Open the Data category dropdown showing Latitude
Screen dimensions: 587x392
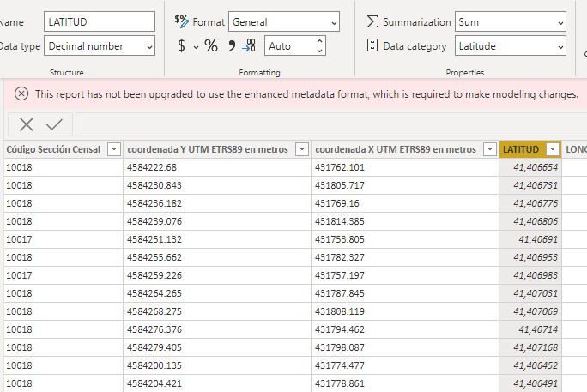click(x=511, y=45)
